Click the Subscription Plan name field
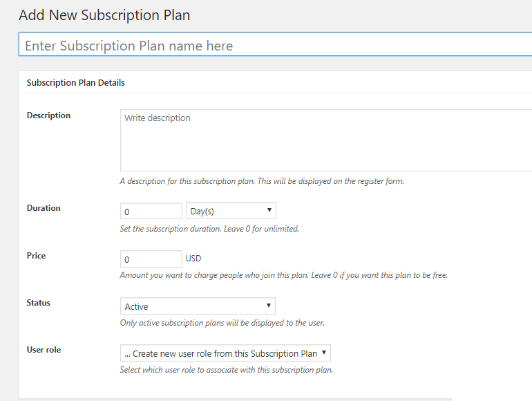The width and height of the screenshot is (532, 401). 275,44
